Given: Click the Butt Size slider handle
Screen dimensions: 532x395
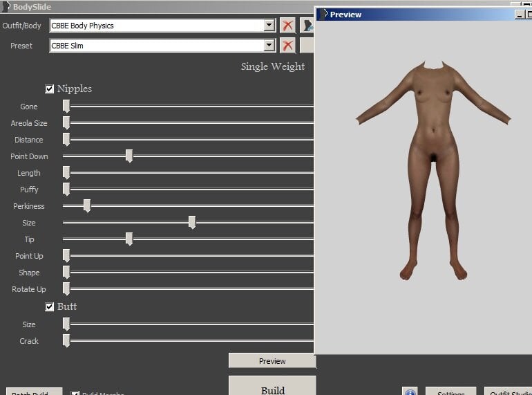Looking at the screenshot, I should 66,324.
